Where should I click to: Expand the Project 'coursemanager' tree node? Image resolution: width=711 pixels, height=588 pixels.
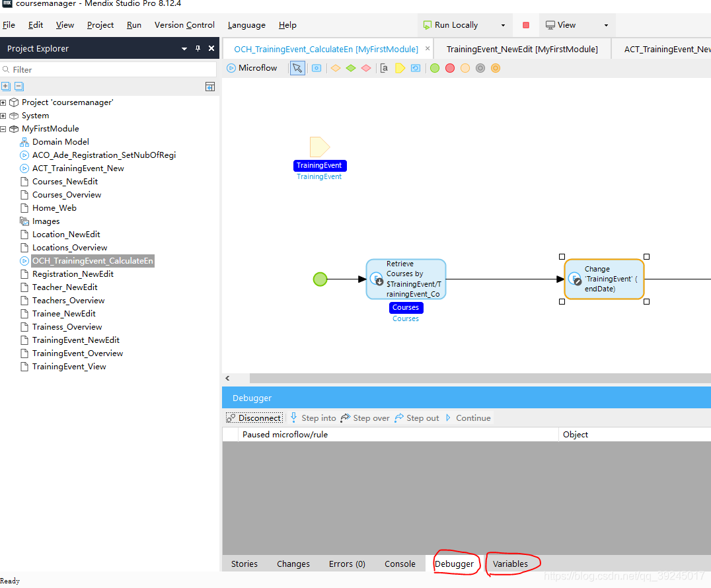(x=3, y=102)
